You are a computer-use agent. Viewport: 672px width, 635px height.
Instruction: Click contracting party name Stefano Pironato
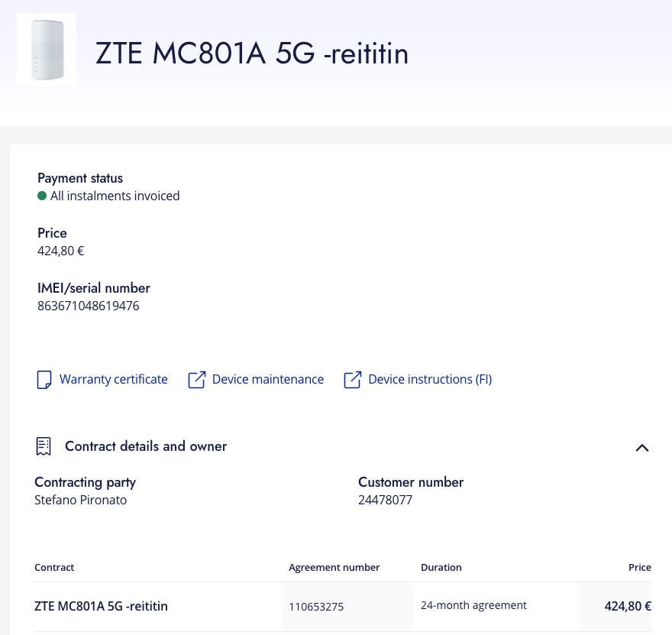(x=80, y=500)
